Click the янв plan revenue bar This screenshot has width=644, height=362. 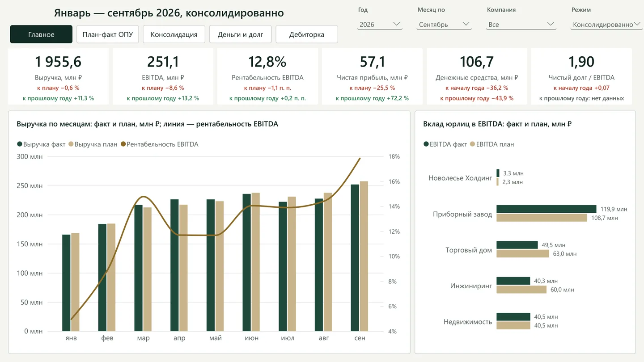coord(75,282)
